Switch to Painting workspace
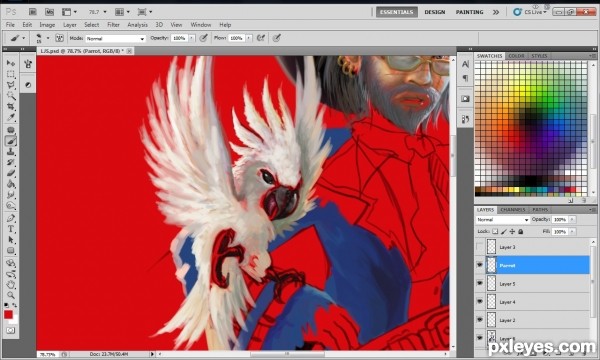This screenshot has height=360, width=600. (469, 12)
